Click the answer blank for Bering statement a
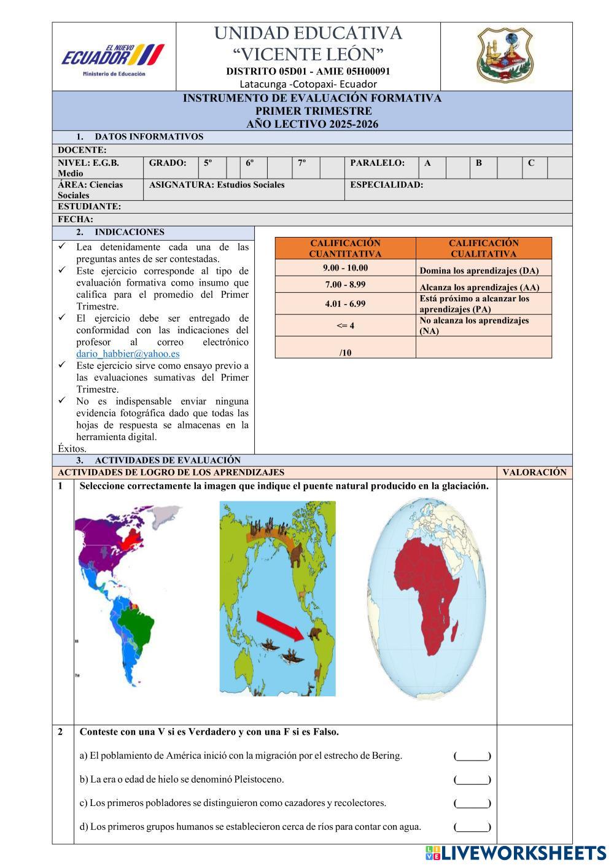Image resolution: width=614 pixels, height=868 pixels. click(472, 756)
